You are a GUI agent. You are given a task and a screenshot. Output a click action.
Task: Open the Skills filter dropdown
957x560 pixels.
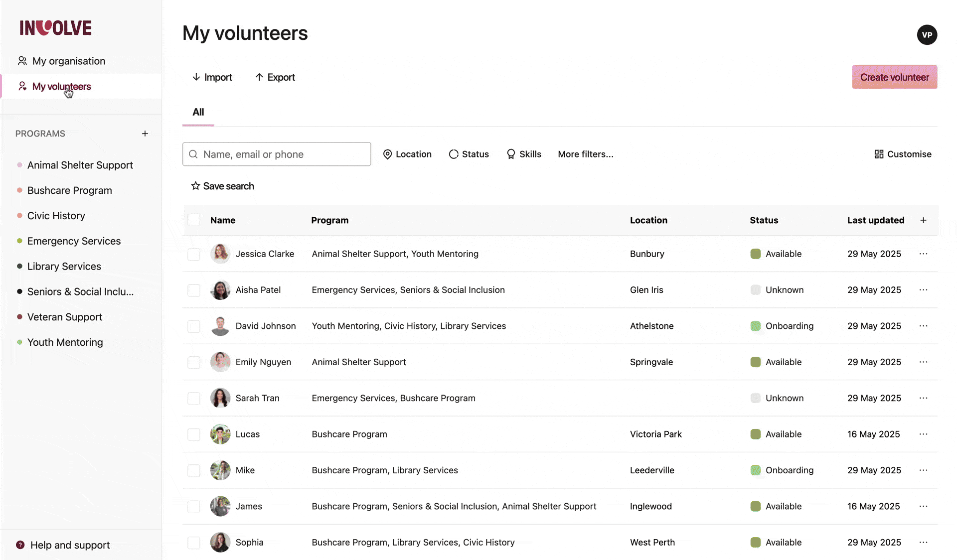coord(523,154)
